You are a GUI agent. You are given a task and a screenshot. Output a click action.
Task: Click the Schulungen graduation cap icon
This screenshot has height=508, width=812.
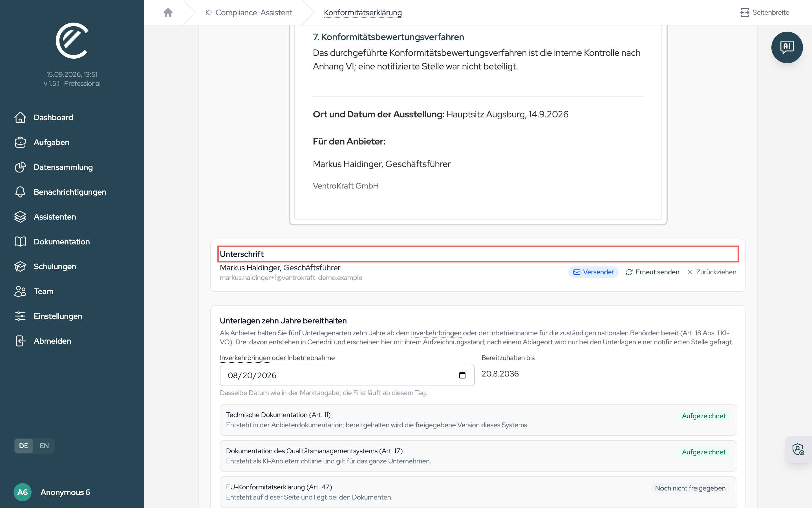(20, 266)
